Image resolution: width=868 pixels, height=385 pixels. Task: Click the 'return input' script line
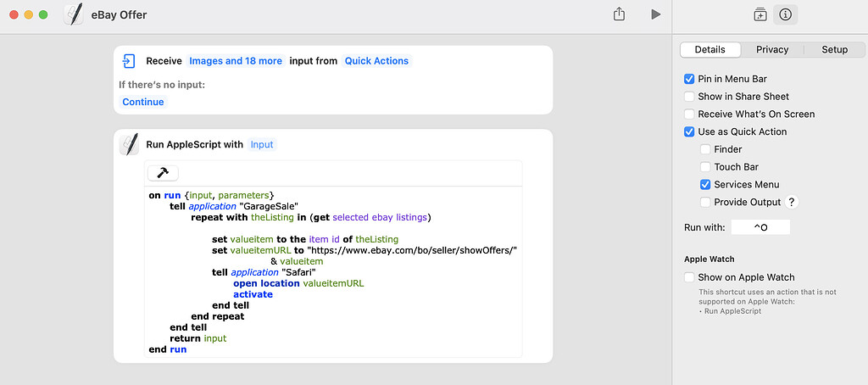click(198, 338)
